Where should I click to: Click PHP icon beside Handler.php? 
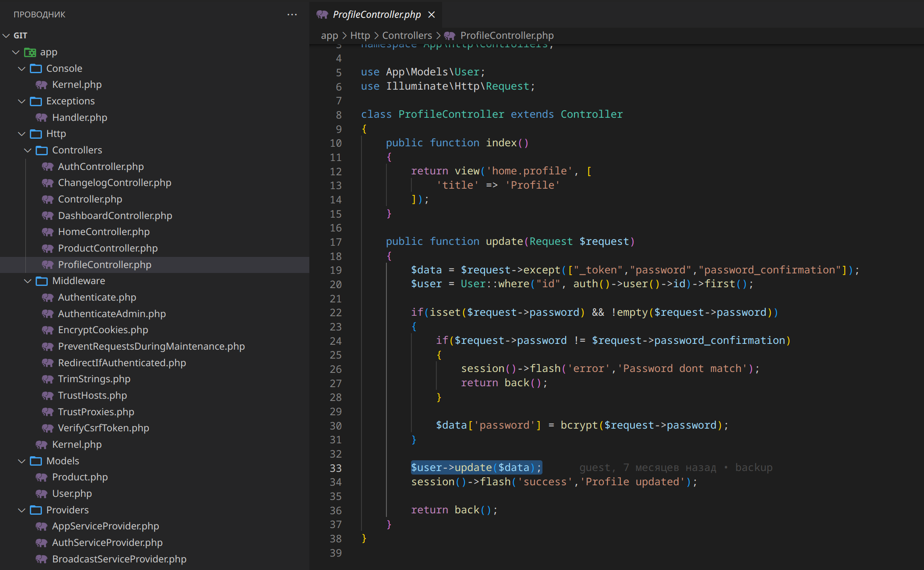(41, 118)
